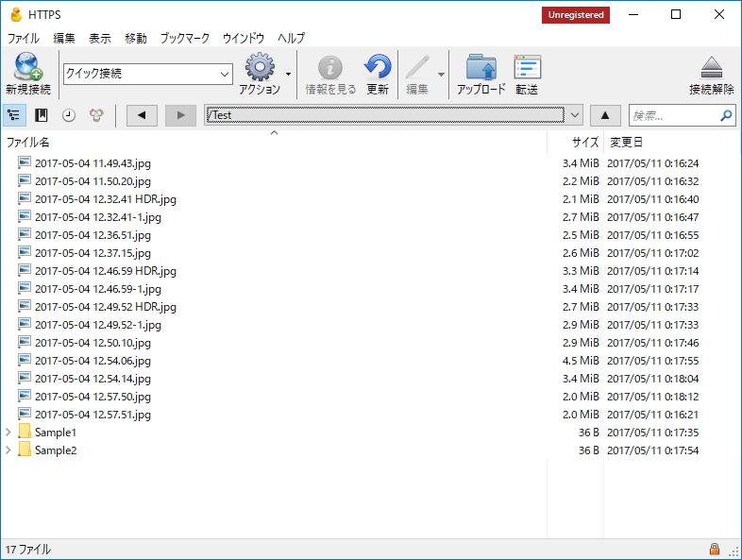The height and width of the screenshot is (560, 742).
Task: Click the Edit (編集) pencil icon
Action: click(417, 67)
